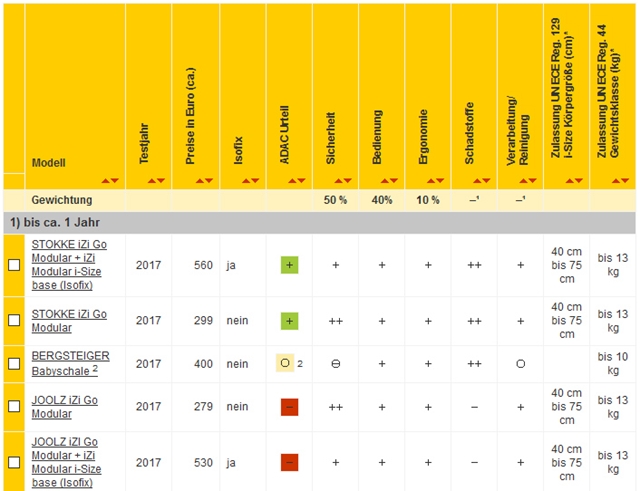Open STOKKE iZi Go Modular + i-Size base link
The image size is (640, 491).
69,264
